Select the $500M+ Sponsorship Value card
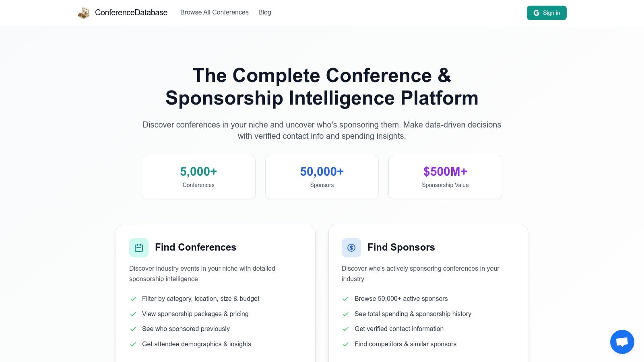Screen dimensions: 644x362 click(x=445, y=177)
